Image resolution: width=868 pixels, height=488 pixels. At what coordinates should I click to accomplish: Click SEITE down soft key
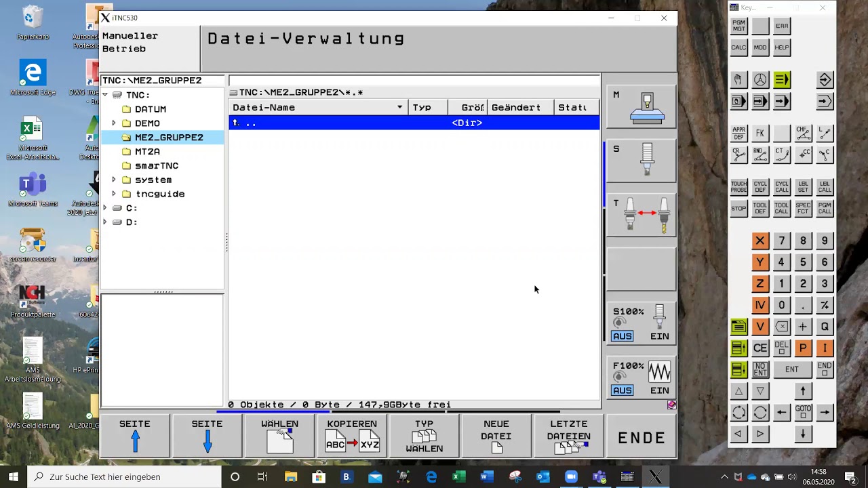pos(207,436)
